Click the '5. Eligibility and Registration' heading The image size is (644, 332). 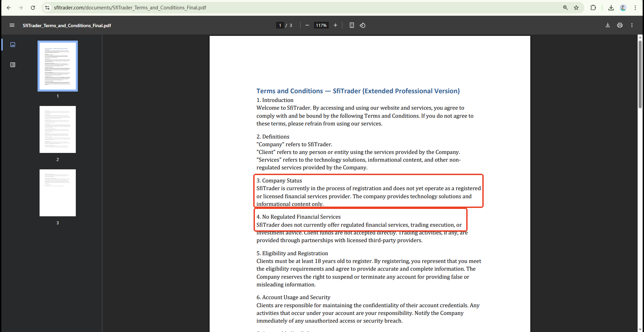coord(292,253)
